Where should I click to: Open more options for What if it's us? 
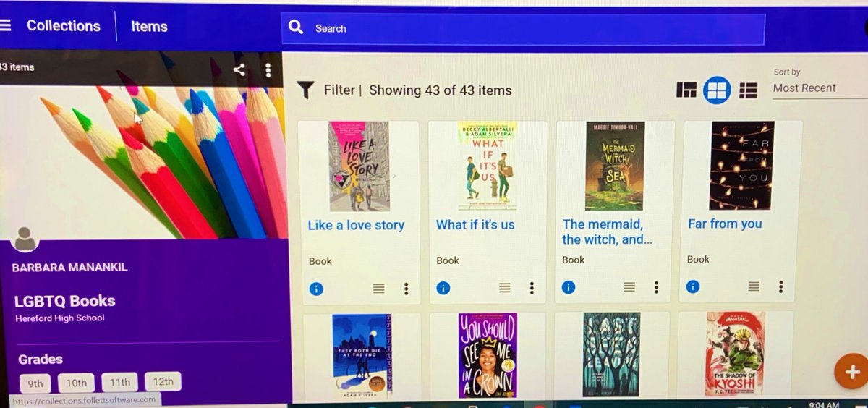(532, 288)
